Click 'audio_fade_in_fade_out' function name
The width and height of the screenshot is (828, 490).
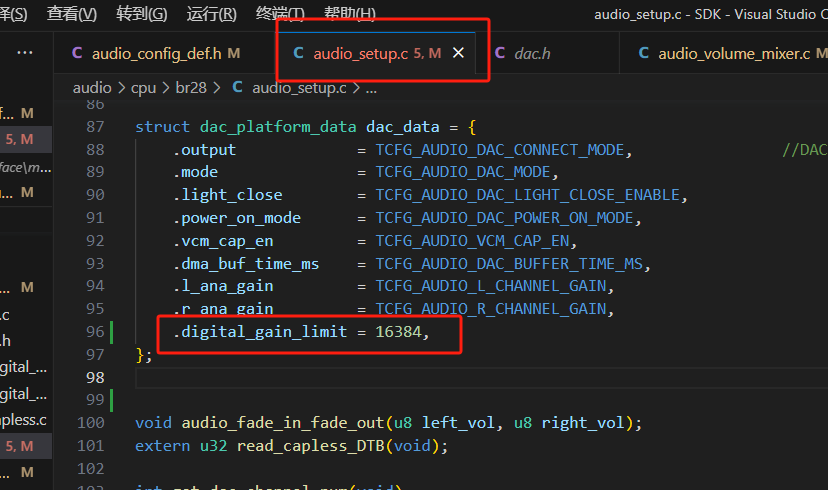click(x=283, y=423)
